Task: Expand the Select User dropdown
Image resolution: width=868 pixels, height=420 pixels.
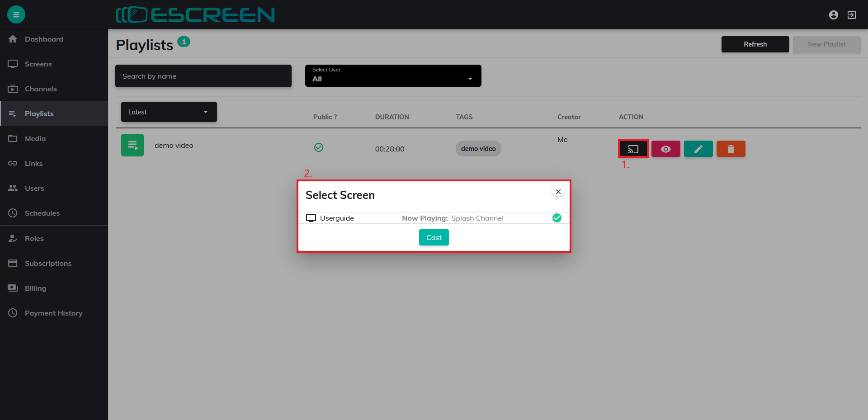Action: coord(393,76)
